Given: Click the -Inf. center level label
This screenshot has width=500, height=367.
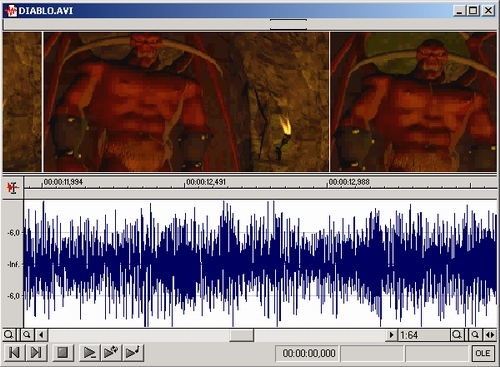Looking at the screenshot, I should [13, 264].
